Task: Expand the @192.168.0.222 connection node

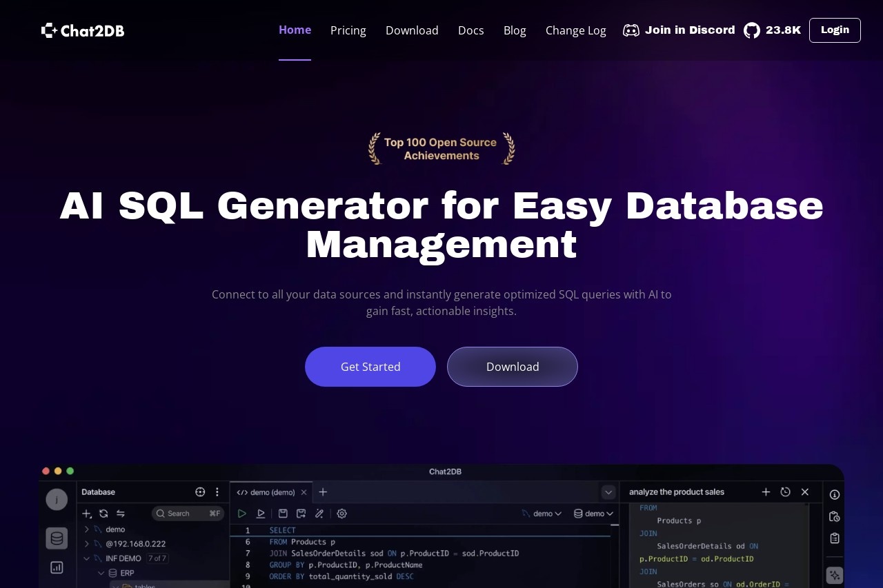Action: click(x=86, y=544)
